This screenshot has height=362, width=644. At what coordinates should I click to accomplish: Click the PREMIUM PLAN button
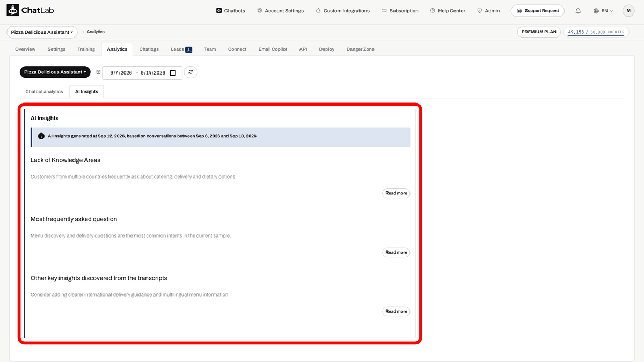pyautogui.click(x=539, y=32)
